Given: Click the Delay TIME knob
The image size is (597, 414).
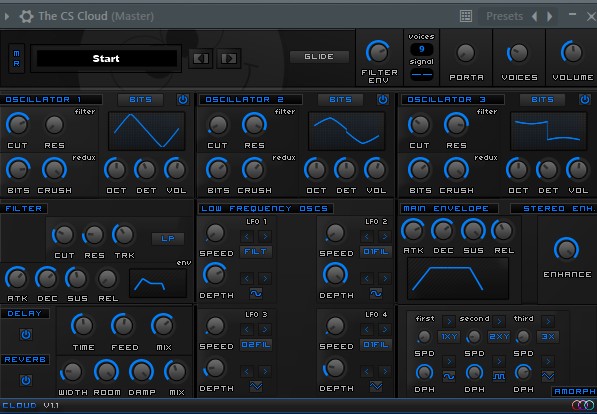Looking at the screenshot, I should click(x=82, y=326).
